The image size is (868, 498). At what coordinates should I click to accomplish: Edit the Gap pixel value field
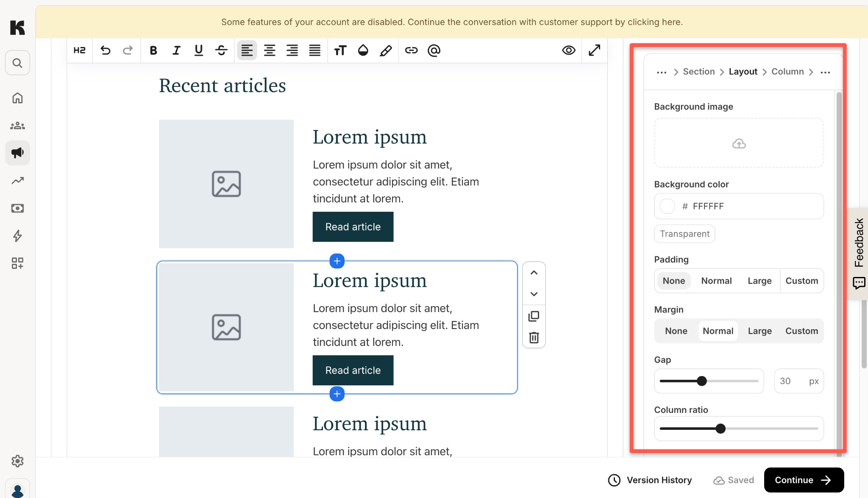click(799, 381)
